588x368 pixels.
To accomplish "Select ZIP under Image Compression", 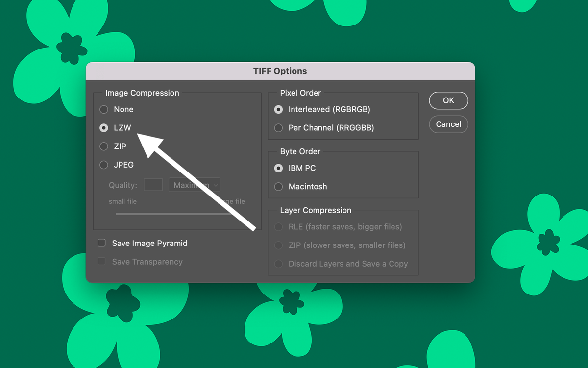I will 104,147.
